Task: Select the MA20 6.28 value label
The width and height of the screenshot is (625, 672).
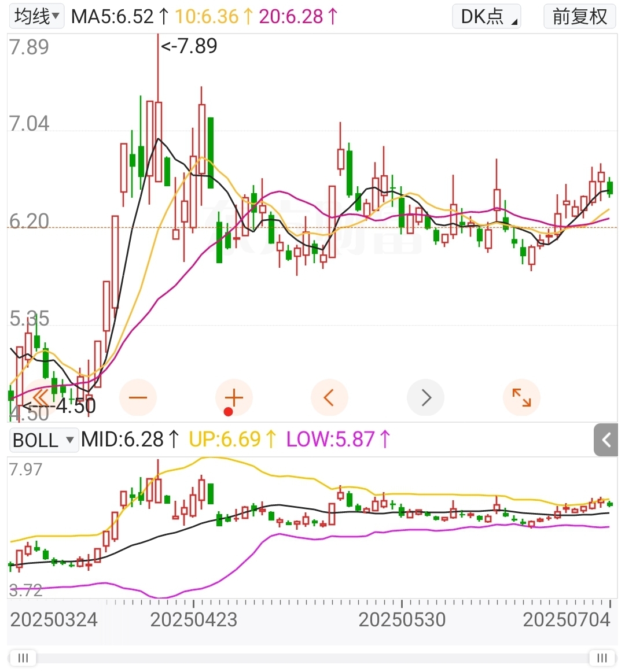Action: point(299,17)
